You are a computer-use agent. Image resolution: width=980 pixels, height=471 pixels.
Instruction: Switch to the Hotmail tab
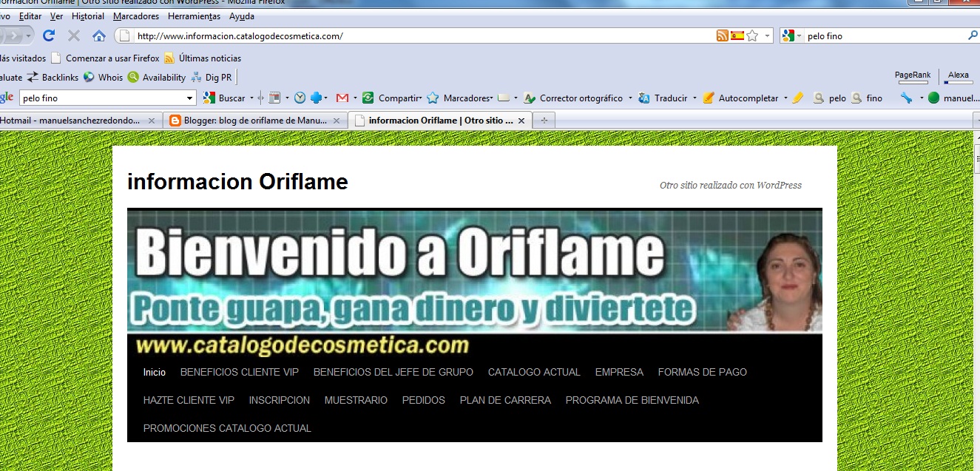tap(80, 121)
